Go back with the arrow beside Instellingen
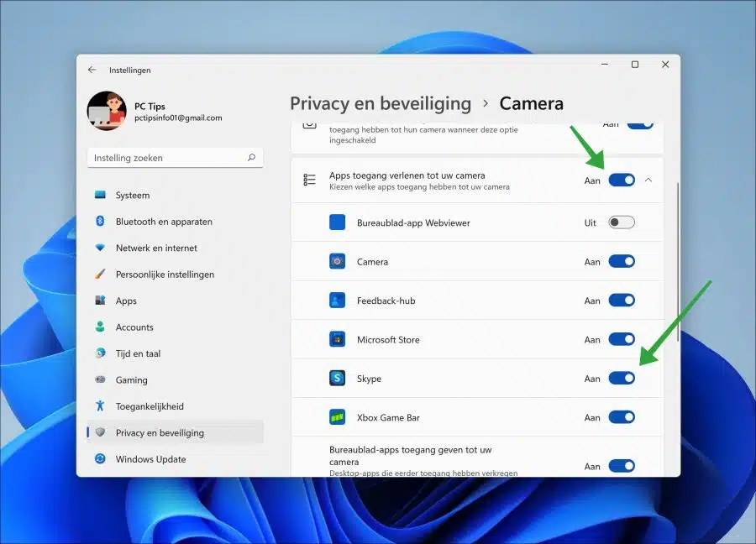The height and width of the screenshot is (544, 756). click(x=92, y=70)
